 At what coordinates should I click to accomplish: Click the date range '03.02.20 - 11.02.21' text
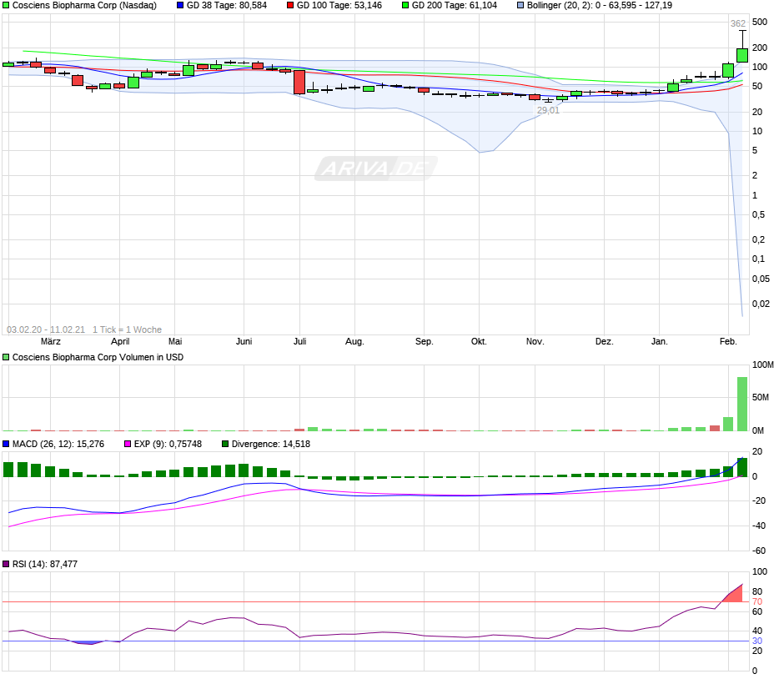(46, 329)
